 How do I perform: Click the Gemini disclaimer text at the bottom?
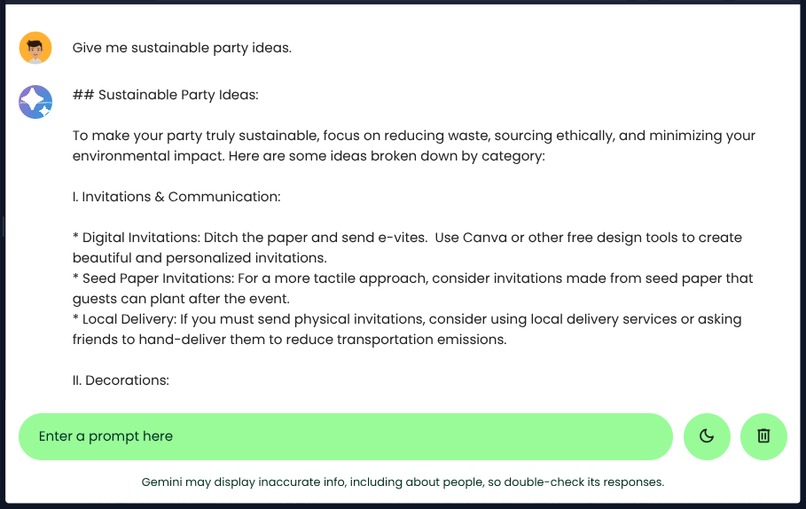click(x=403, y=482)
